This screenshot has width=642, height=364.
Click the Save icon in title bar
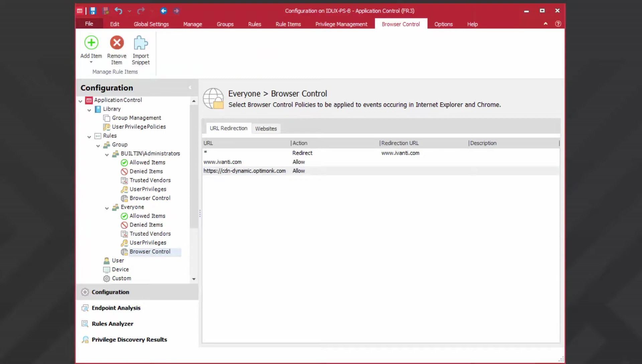point(93,11)
